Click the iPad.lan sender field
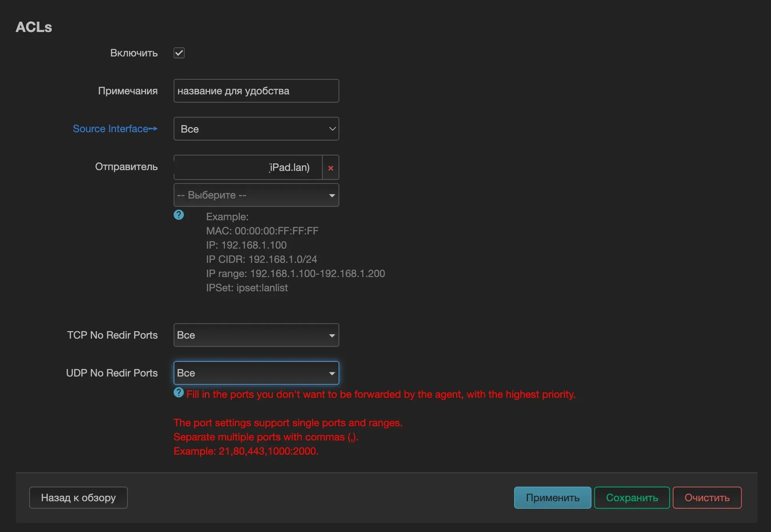 [x=248, y=167]
